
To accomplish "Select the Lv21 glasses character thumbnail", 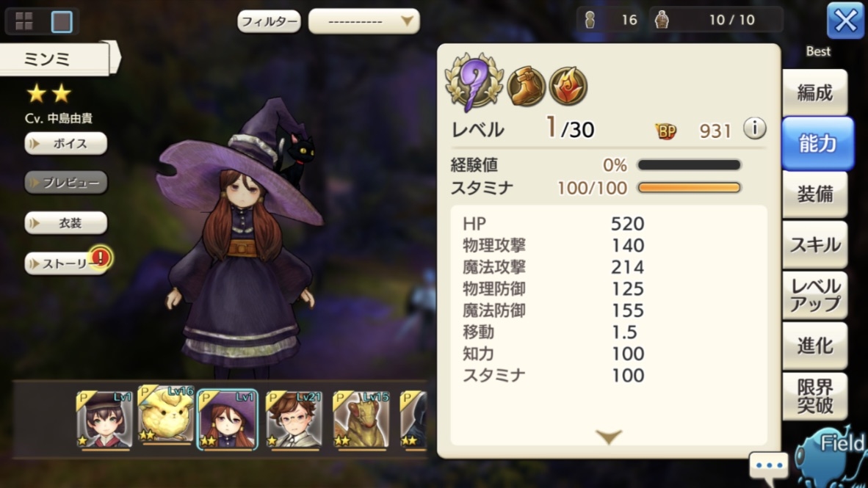I will click(x=294, y=420).
